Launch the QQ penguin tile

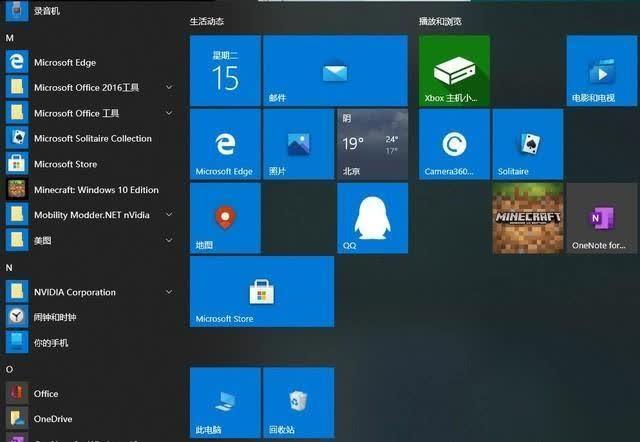coord(373,218)
